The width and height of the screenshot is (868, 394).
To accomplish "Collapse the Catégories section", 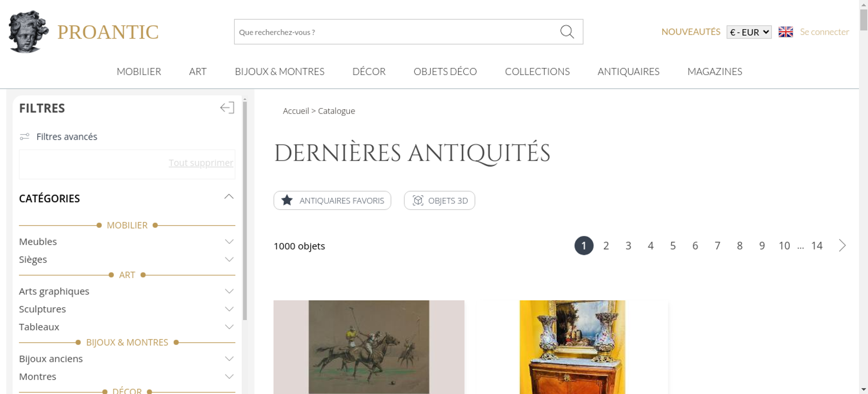I will point(229,197).
